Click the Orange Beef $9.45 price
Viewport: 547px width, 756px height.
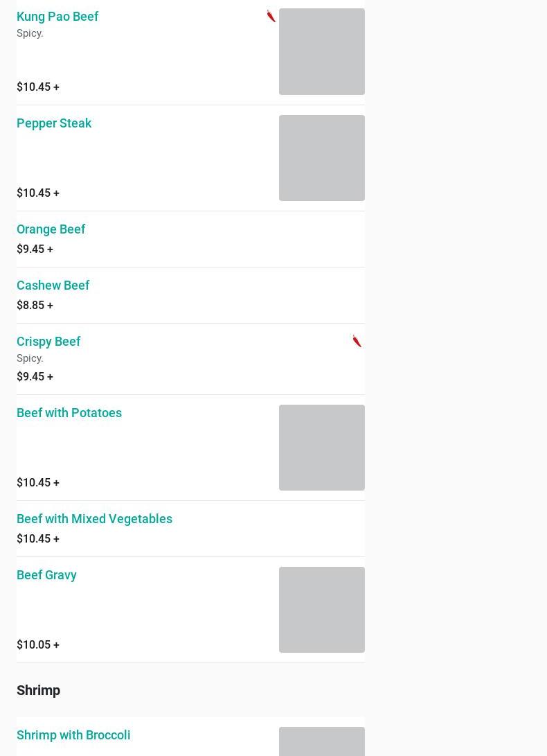pyautogui.click(x=35, y=249)
